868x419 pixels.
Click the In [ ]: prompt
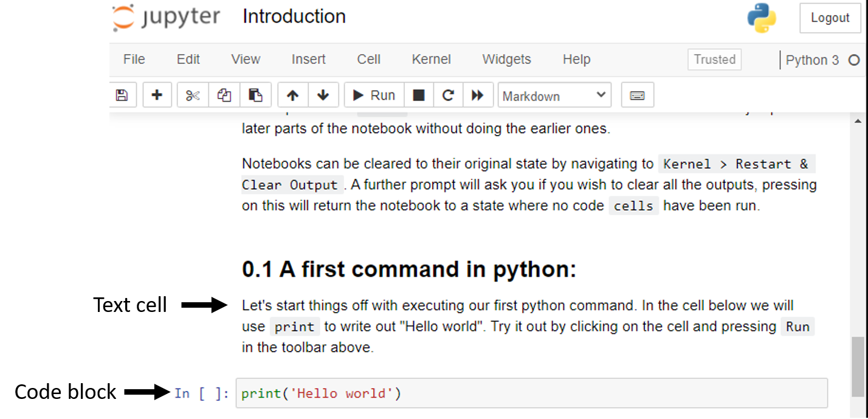click(x=202, y=393)
